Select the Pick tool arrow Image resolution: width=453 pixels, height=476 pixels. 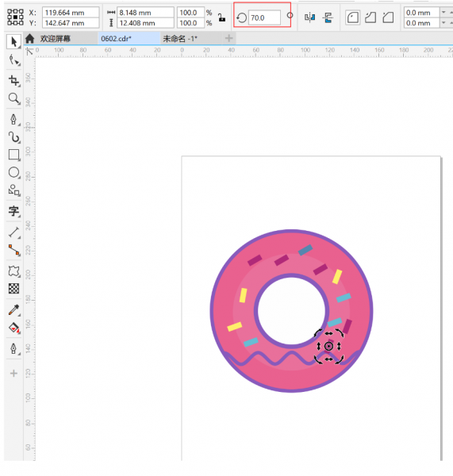[x=13, y=41]
